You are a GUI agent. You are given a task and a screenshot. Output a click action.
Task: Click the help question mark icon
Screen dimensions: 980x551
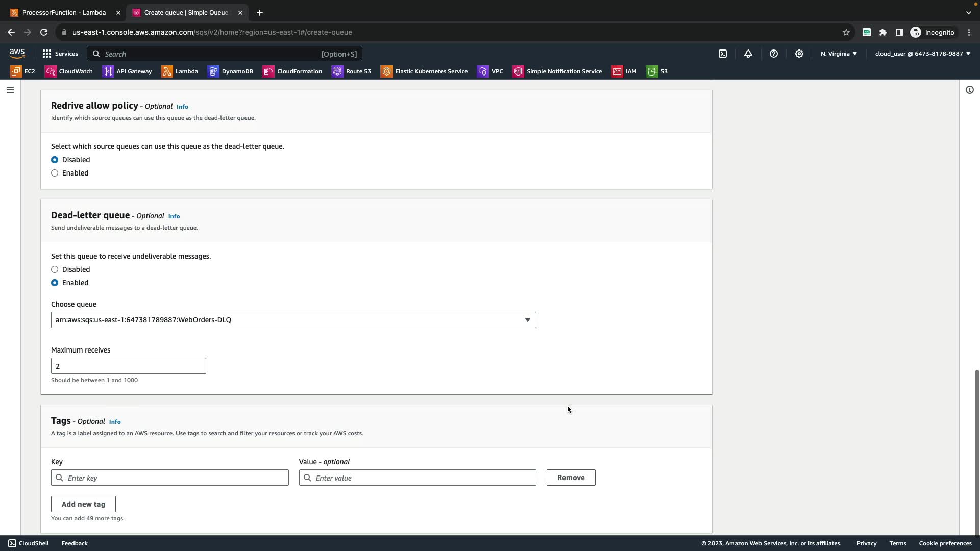[x=774, y=54]
